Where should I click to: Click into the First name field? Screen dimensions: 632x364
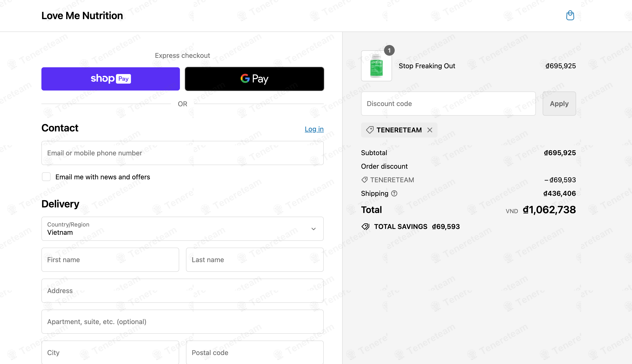(x=110, y=260)
